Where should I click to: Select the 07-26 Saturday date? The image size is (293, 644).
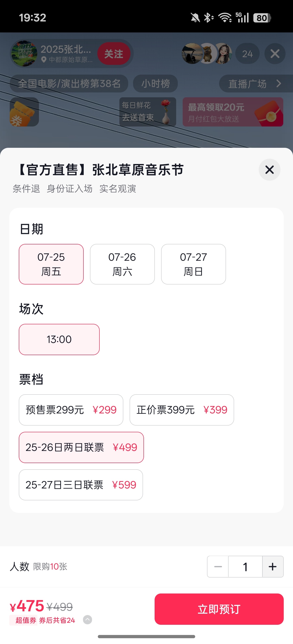(x=122, y=264)
